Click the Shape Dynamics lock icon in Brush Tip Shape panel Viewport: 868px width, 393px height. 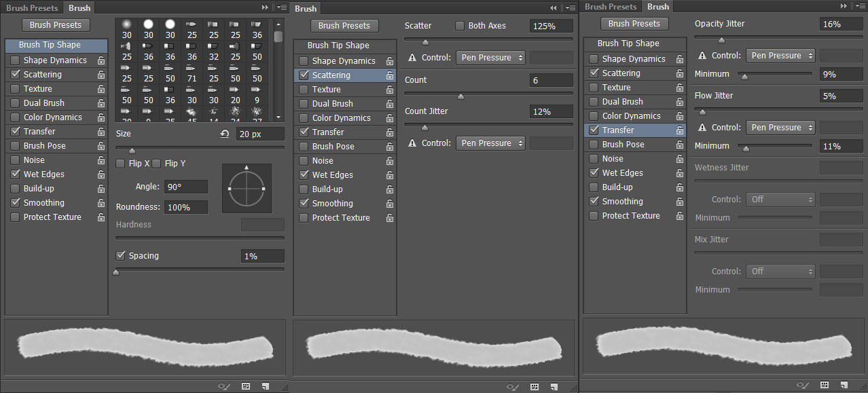tap(101, 60)
